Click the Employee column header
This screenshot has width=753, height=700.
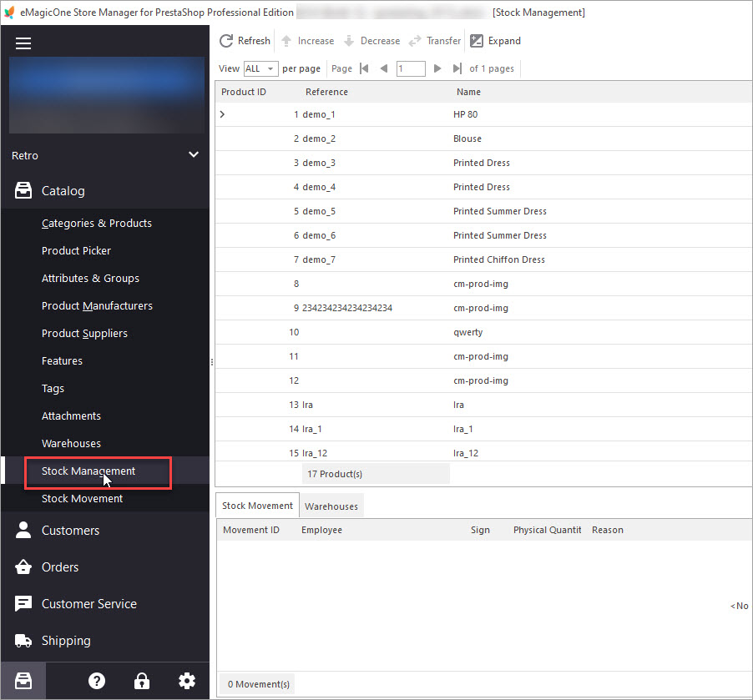click(x=321, y=530)
